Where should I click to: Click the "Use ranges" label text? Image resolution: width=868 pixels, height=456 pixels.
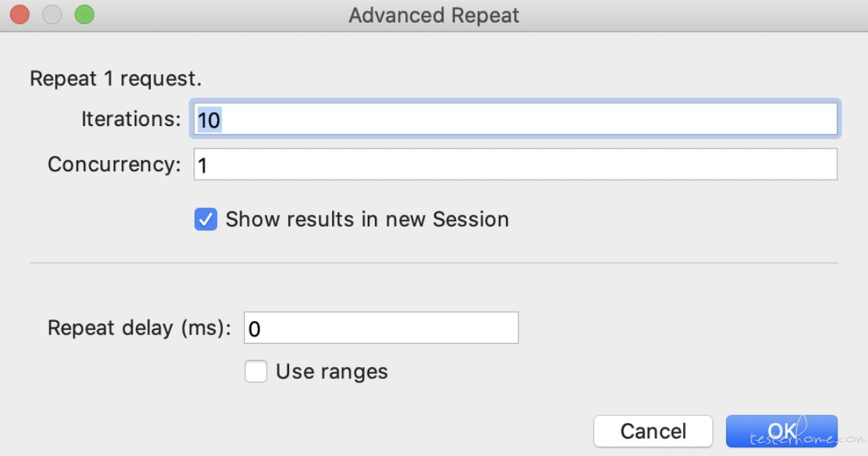click(x=331, y=372)
